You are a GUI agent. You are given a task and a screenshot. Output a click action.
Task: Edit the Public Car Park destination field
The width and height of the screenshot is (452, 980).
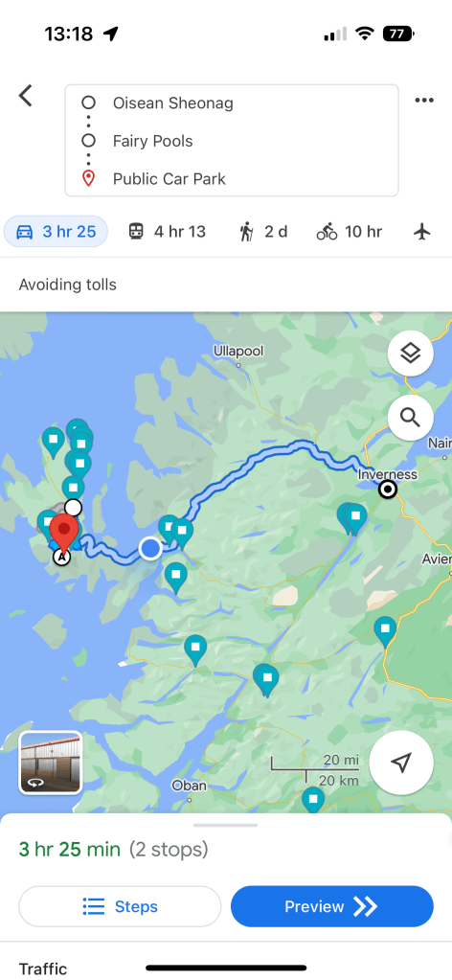tap(232, 179)
